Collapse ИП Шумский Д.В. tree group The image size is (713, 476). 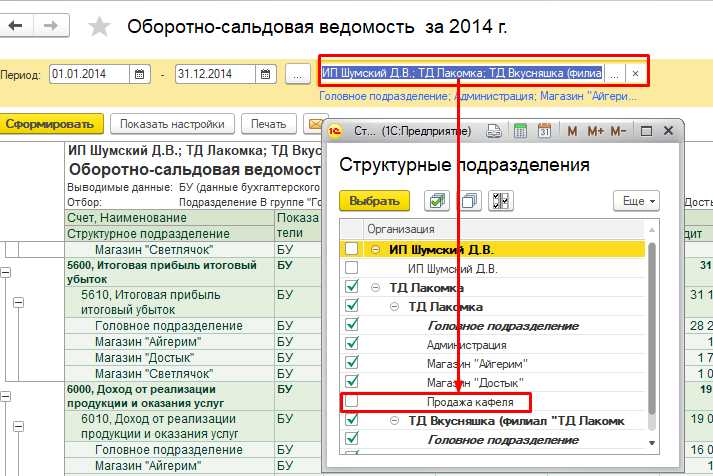coord(376,250)
